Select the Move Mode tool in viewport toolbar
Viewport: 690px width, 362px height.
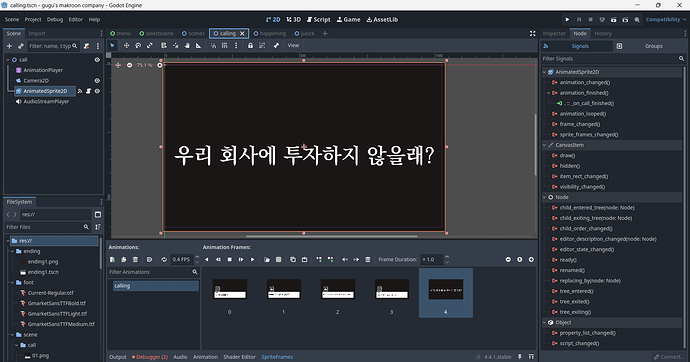[126, 45]
